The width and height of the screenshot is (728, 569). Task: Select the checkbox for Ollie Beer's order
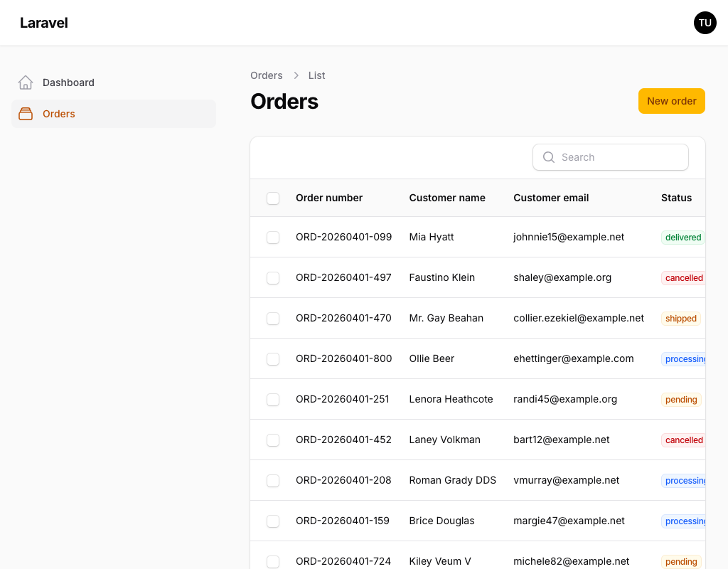273,359
